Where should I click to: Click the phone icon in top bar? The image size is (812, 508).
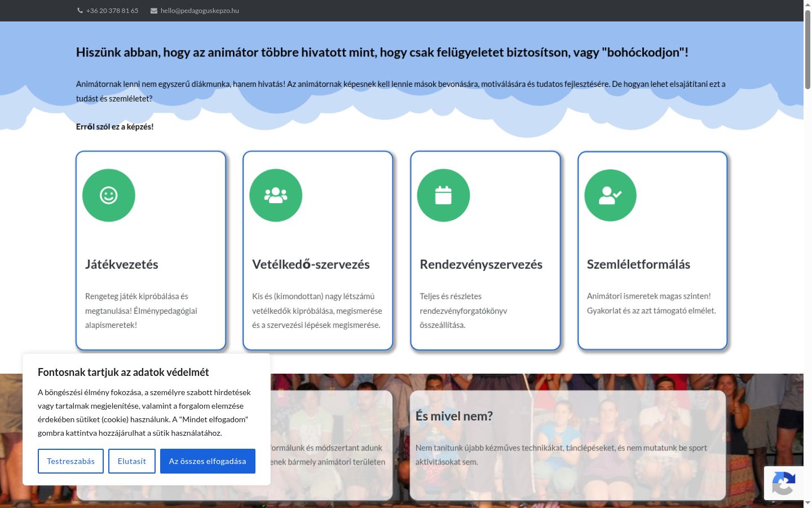click(x=80, y=11)
